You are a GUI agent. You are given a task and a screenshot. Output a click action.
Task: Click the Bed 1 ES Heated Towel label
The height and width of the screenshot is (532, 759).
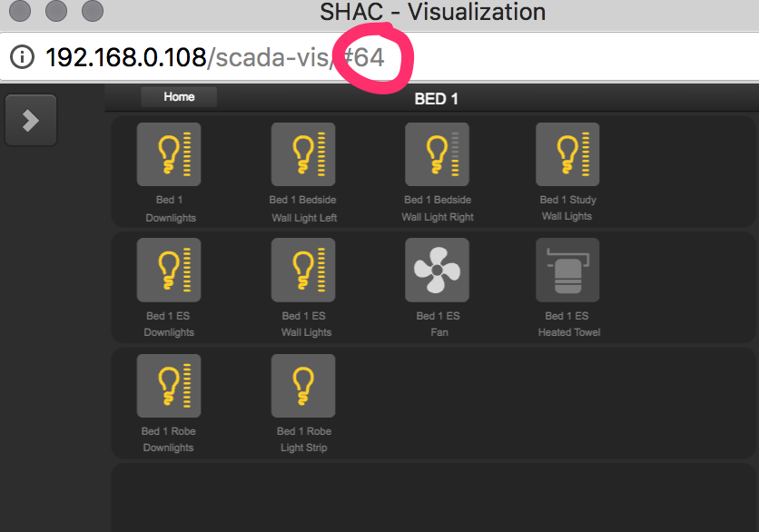click(568, 324)
